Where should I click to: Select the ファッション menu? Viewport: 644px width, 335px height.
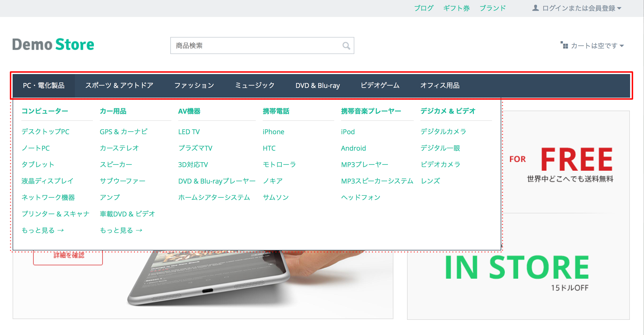[194, 86]
